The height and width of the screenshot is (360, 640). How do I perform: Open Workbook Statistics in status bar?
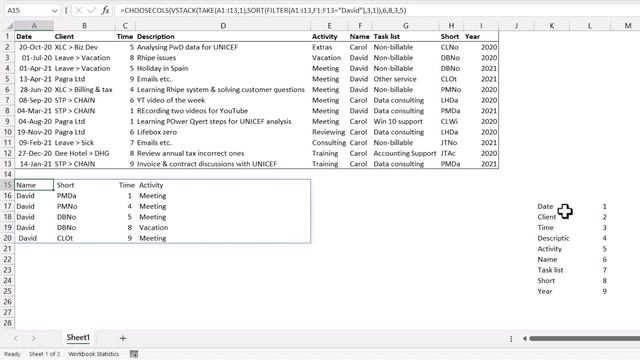coord(93,354)
